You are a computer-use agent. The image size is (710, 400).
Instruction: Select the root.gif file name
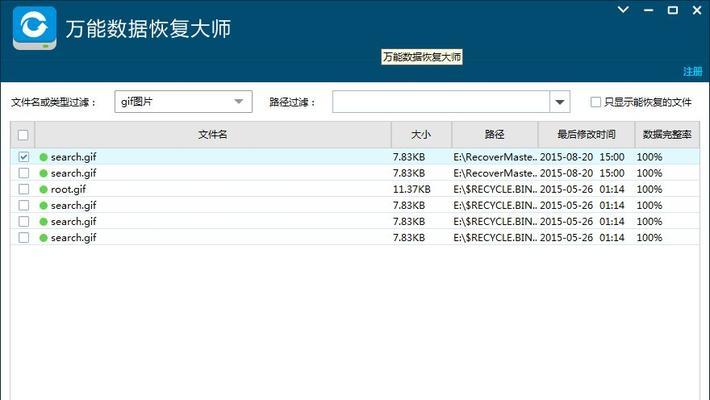(x=68, y=189)
